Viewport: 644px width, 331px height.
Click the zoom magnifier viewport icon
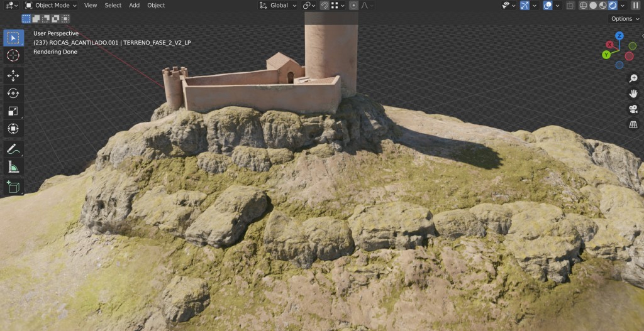click(x=633, y=79)
